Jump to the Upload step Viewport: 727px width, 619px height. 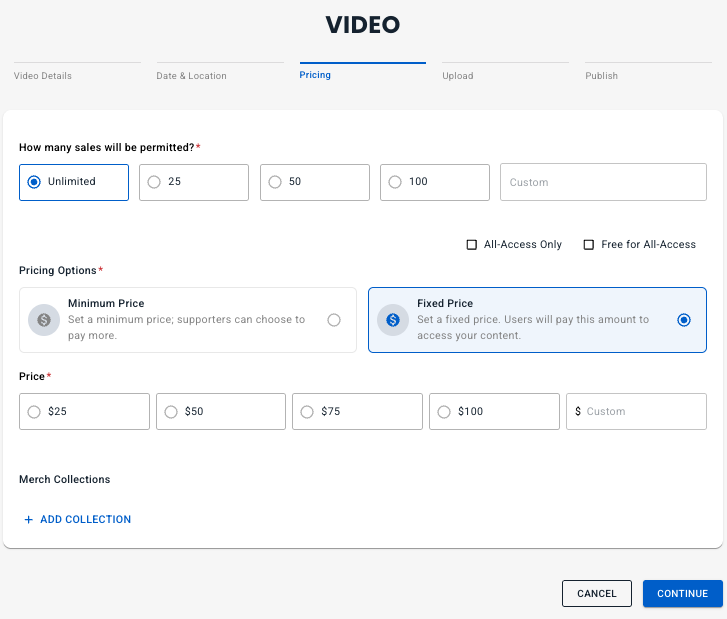pyautogui.click(x=457, y=76)
